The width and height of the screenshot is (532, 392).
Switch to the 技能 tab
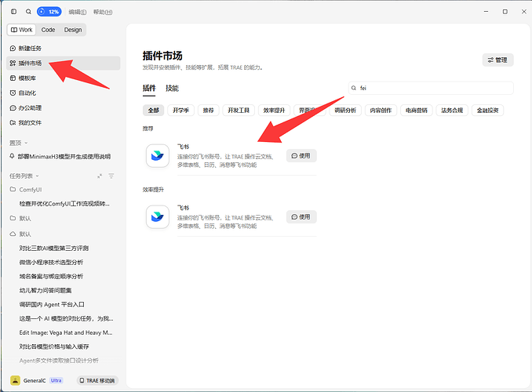[x=172, y=88]
